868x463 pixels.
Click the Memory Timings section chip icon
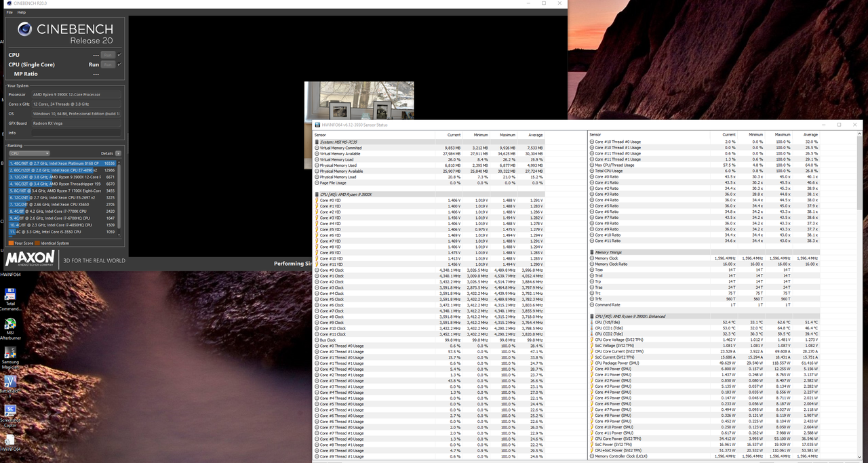coord(591,253)
